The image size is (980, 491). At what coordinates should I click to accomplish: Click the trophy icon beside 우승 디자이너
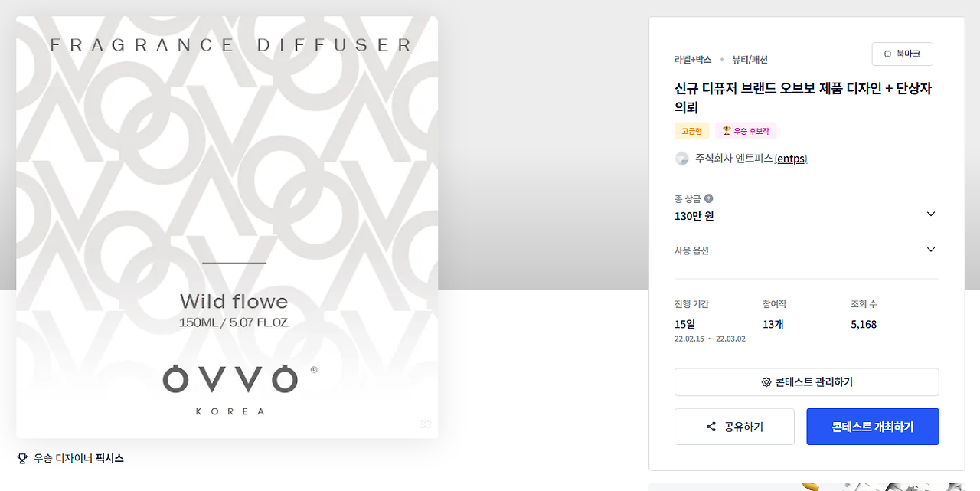click(22, 459)
